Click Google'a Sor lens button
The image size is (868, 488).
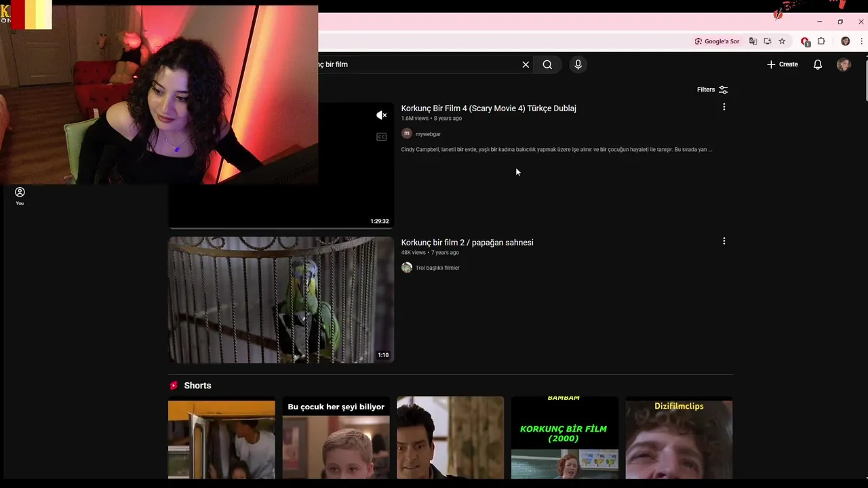pyautogui.click(x=717, y=41)
